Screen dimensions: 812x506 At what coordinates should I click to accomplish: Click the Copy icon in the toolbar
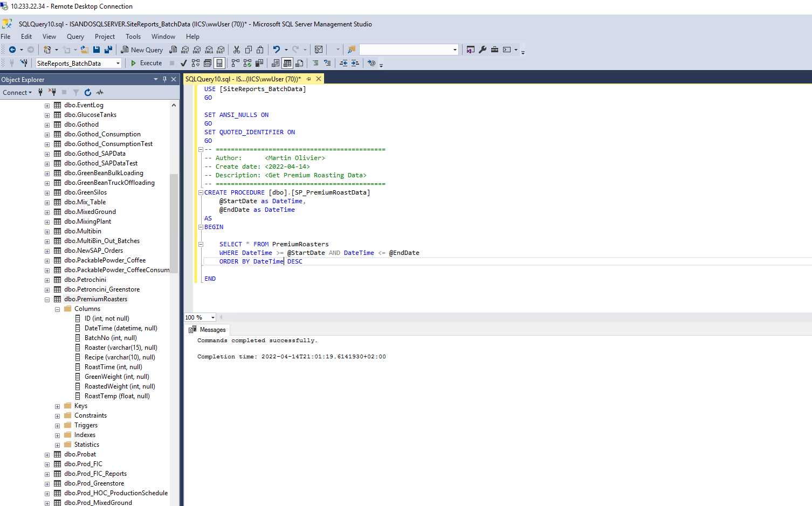(x=249, y=50)
